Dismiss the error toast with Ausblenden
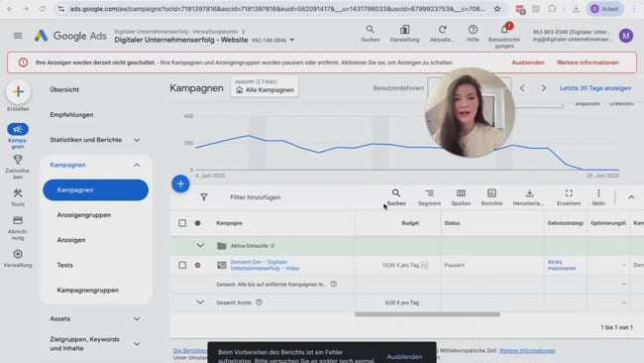Viewport: 644px width, 363px height. (x=404, y=356)
